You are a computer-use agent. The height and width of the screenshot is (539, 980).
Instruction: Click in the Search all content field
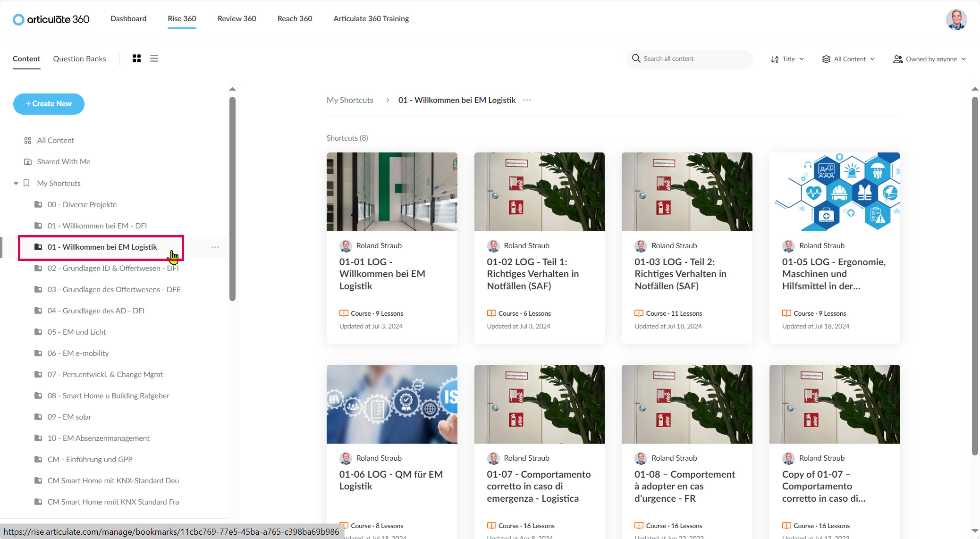(690, 59)
